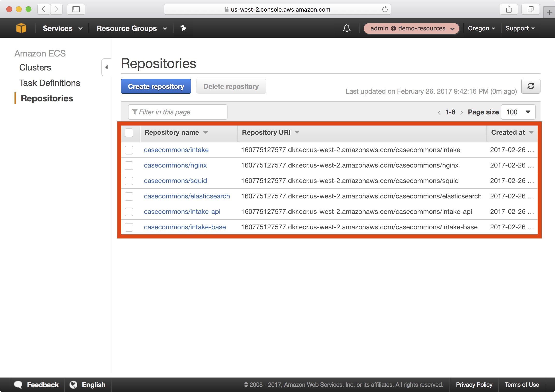Select the casecommons/elasticsearch checkbox
This screenshot has height=392, width=555.
[129, 196]
